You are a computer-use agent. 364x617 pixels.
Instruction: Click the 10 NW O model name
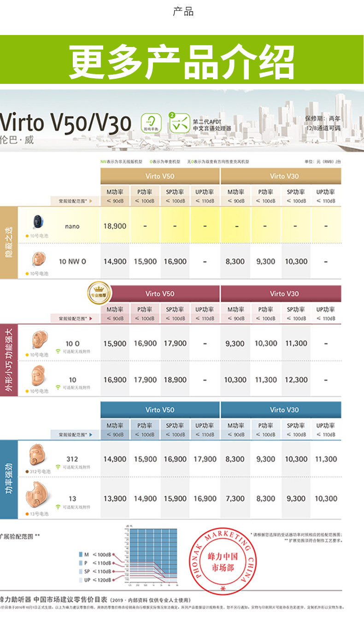pyautogui.click(x=72, y=261)
